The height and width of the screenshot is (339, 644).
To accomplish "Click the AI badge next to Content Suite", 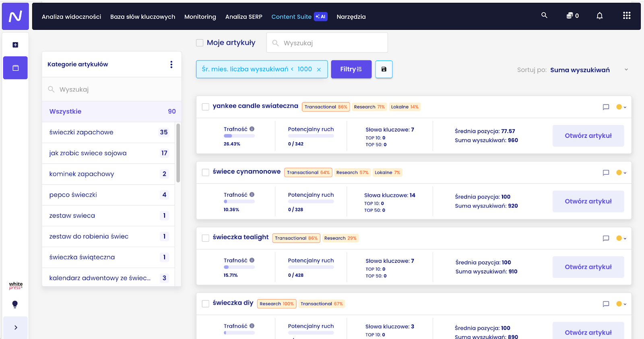I will (321, 17).
